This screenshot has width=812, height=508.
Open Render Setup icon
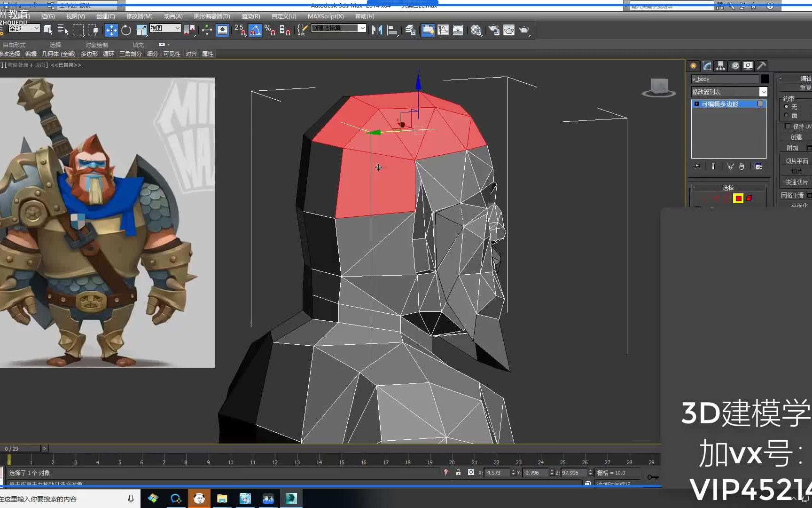494,30
